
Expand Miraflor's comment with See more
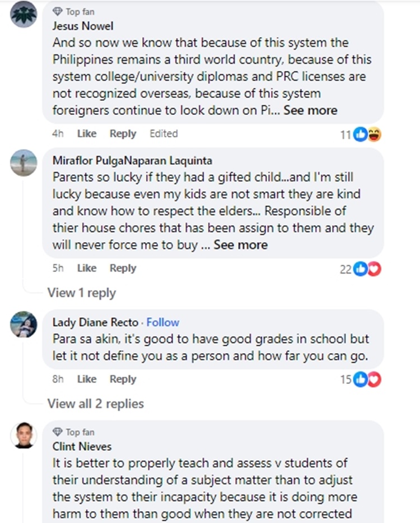241,245
